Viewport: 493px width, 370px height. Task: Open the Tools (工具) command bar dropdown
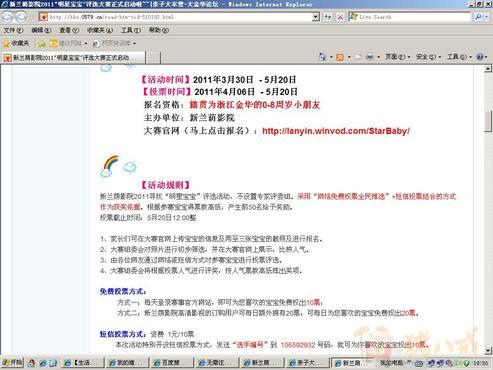point(459,57)
